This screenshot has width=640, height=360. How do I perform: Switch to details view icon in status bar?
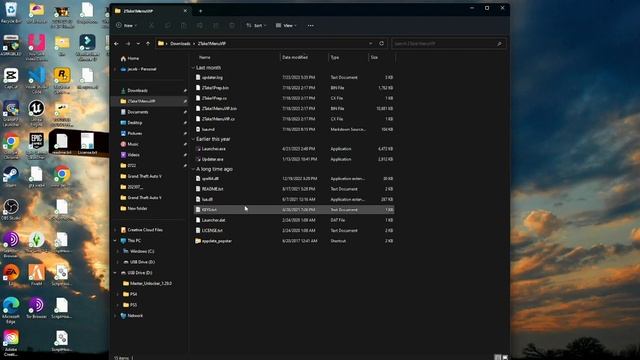497,357
